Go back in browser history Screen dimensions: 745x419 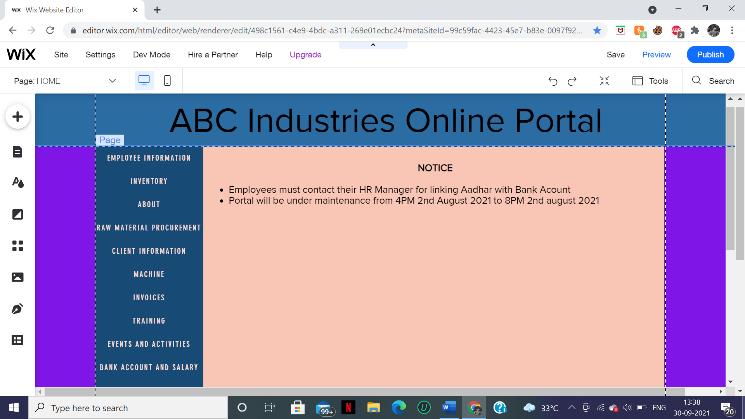pos(12,30)
